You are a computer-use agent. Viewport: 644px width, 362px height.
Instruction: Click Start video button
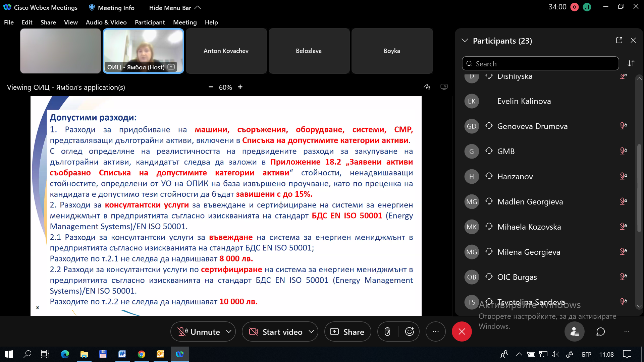(276, 331)
